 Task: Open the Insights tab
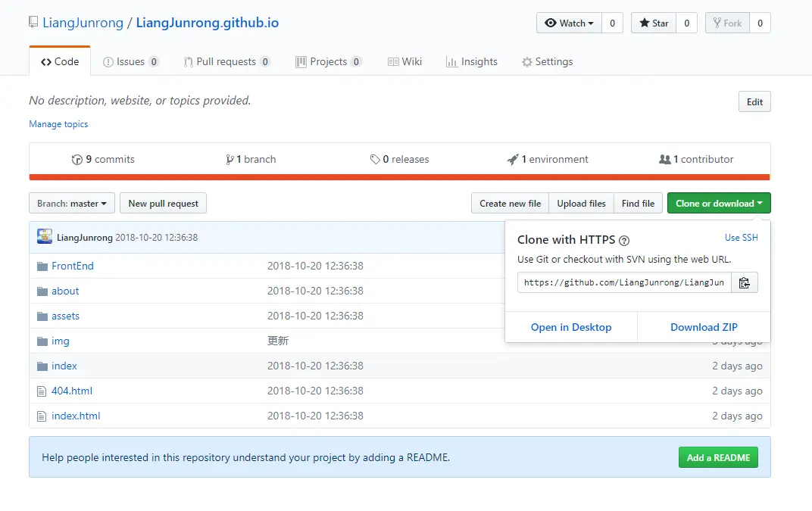[472, 61]
